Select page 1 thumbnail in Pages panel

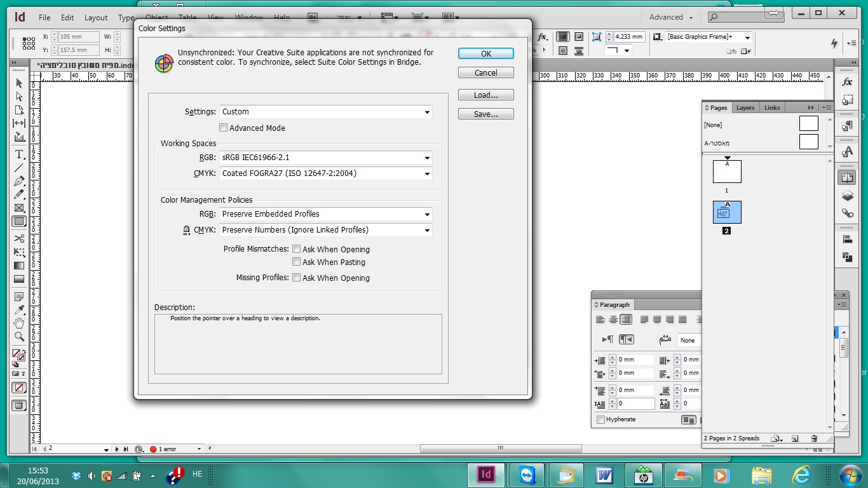(x=727, y=172)
